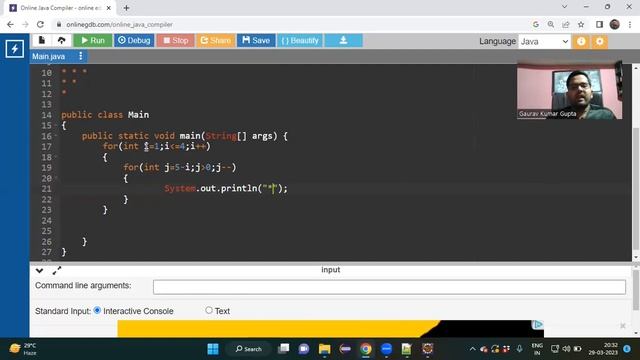
Task: Focus the Command line arguments field
Action: [x=389, y=287]
